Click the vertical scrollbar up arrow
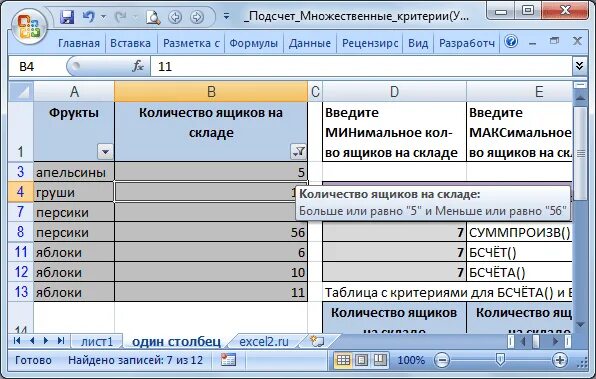Image resolution: width=596 pixels, height=379 pixels. [580, 98]
